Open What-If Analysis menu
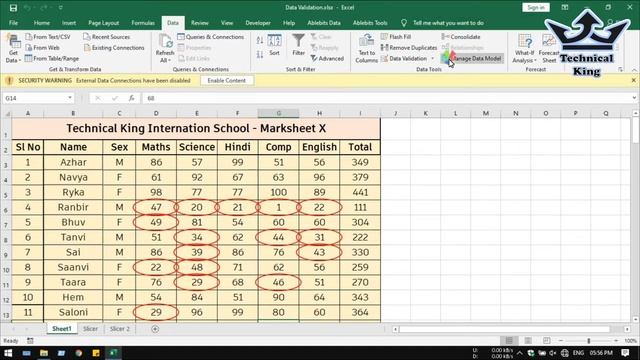The image size is (640, 360). pyautogui.click(x=524, y=49)
